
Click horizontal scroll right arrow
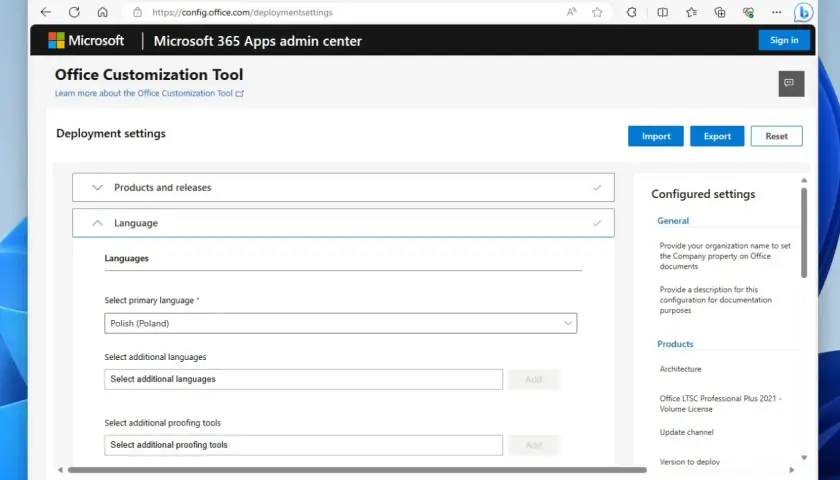coord(792,470)
